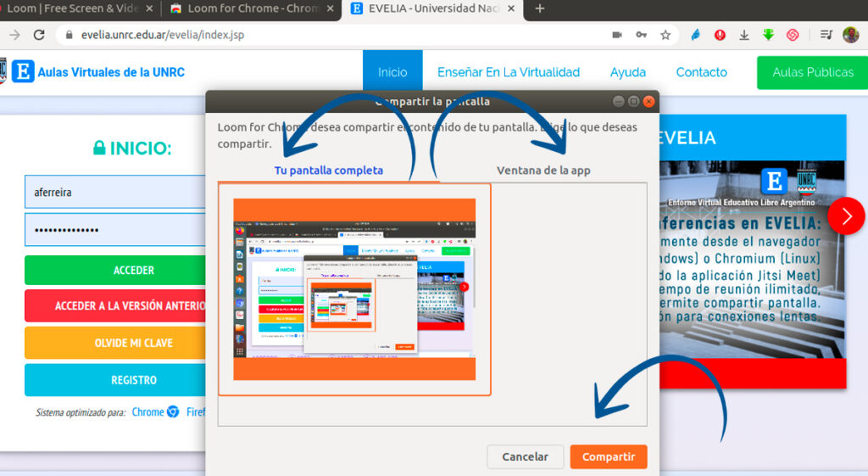Click the camera icon in address bar
Screen dimensions: 868x476
(617, 35)
